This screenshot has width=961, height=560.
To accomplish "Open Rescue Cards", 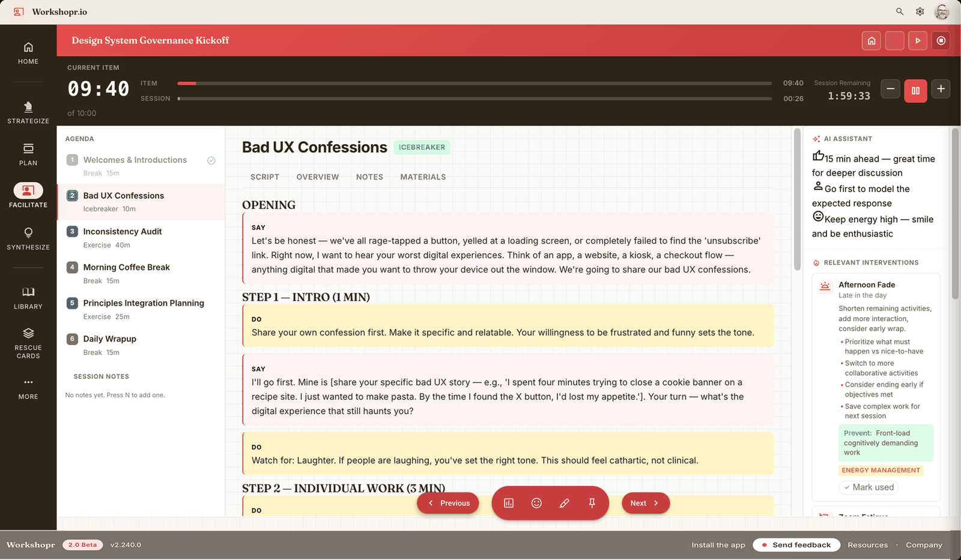I will 28,343.
